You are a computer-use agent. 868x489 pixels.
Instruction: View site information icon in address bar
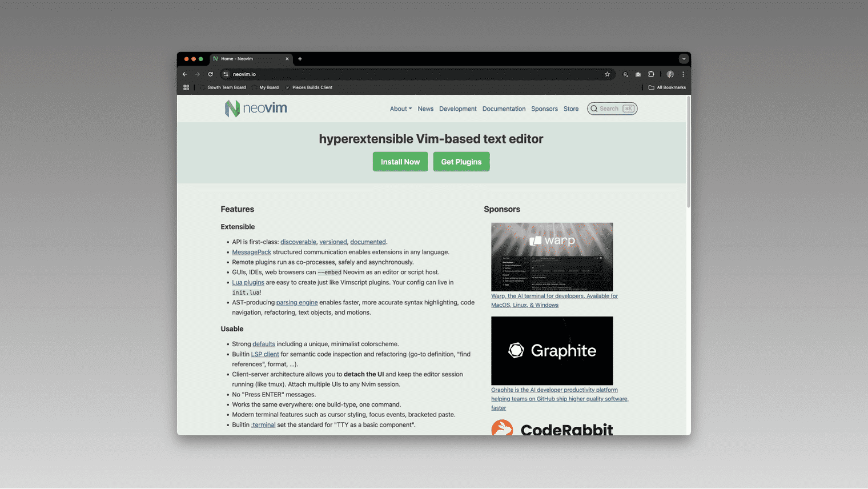click(226, 74)
